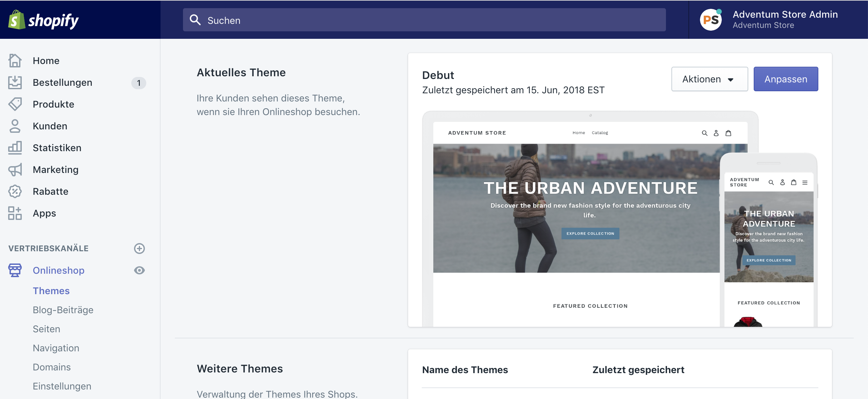Click search icon in desktop theme preview

click(x=705, y=133)
